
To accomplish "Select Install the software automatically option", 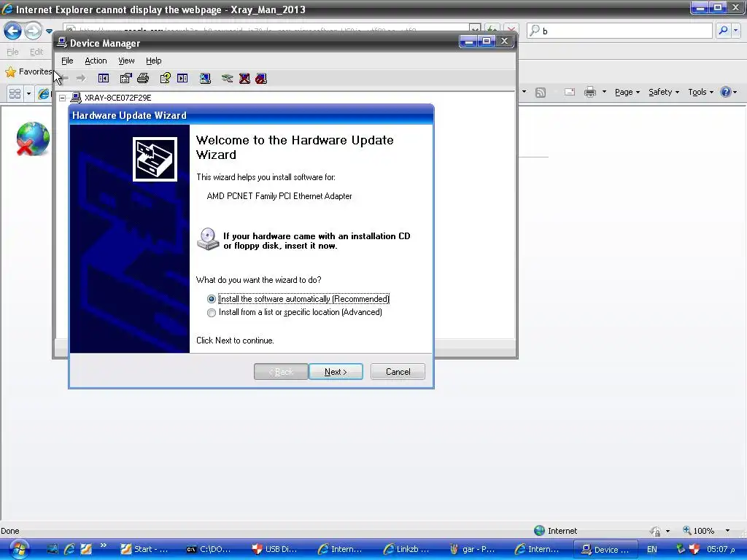I will click(298, 299).
